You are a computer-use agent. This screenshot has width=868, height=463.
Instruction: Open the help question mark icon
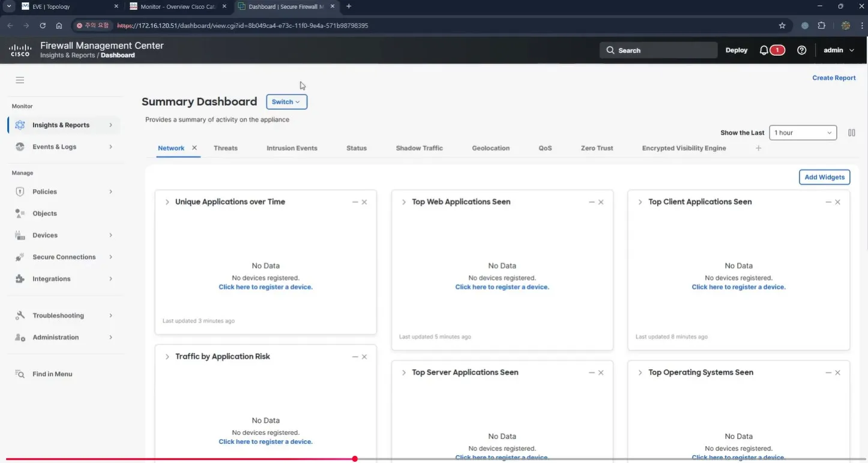[801, 50]
